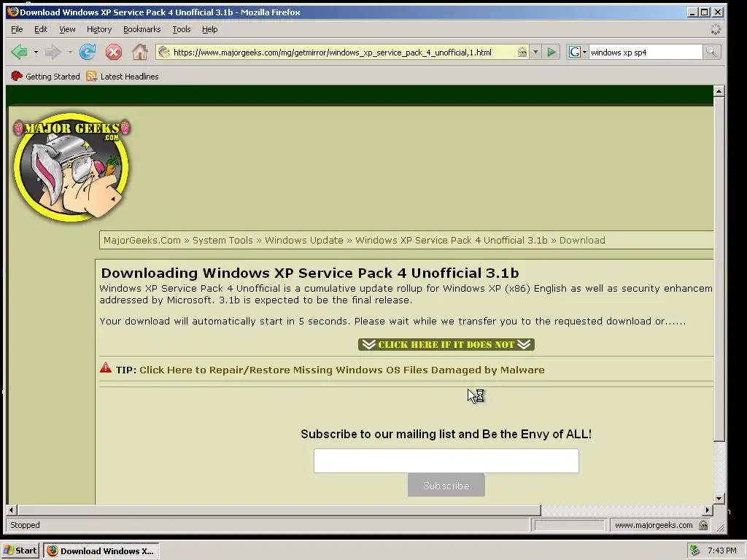Click the 'Click Here If It Does Not' button
747x560 pixels.
tap(446, 344)
